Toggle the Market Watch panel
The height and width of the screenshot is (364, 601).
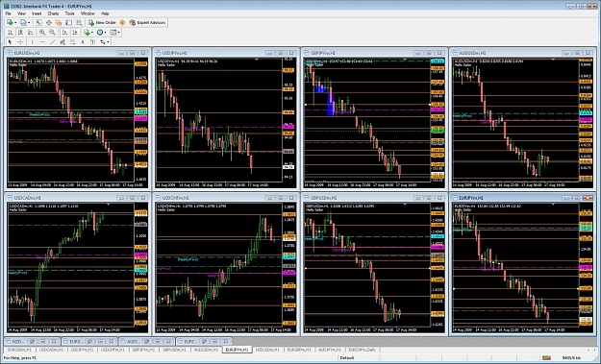pyautogui.click(x=38, y=23)
